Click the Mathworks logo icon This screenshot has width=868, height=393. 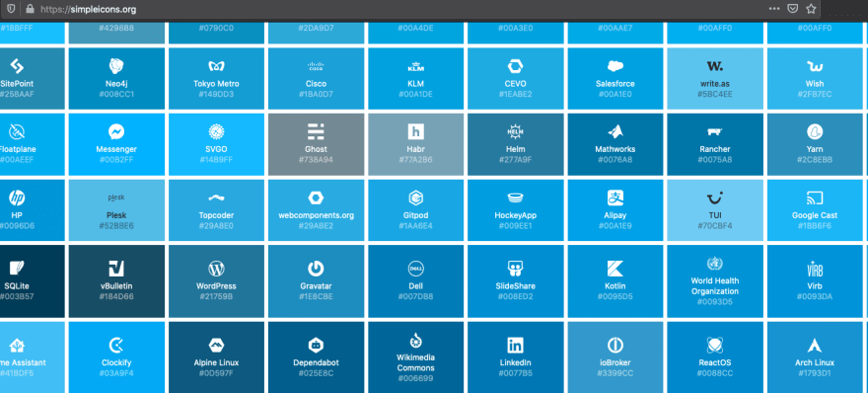click(615, 132)
